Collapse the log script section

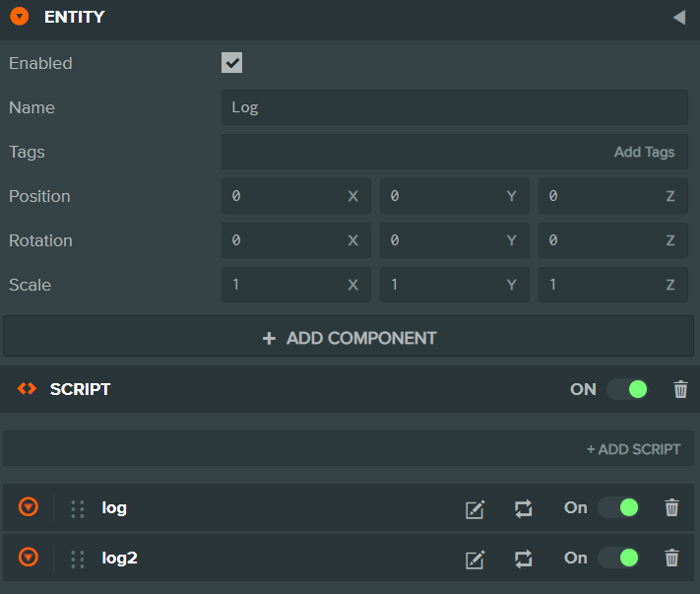(29, 507)
